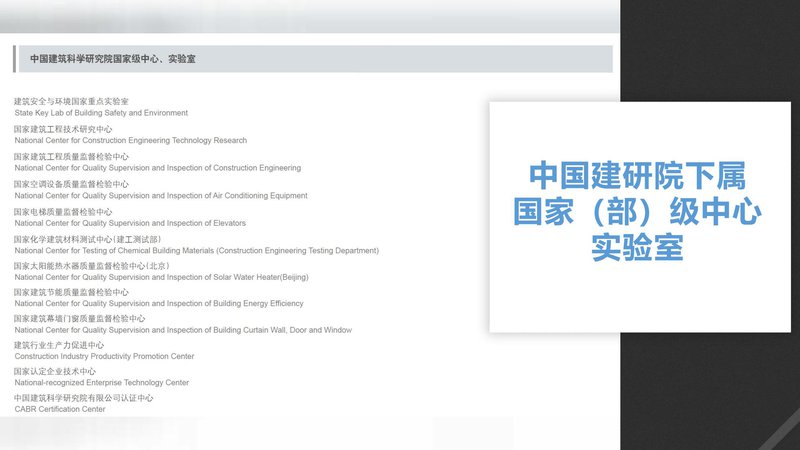
Task: Select 国家建筑工程技术研究中心 line
Action: pyautogui.click(x=63, y=129)
